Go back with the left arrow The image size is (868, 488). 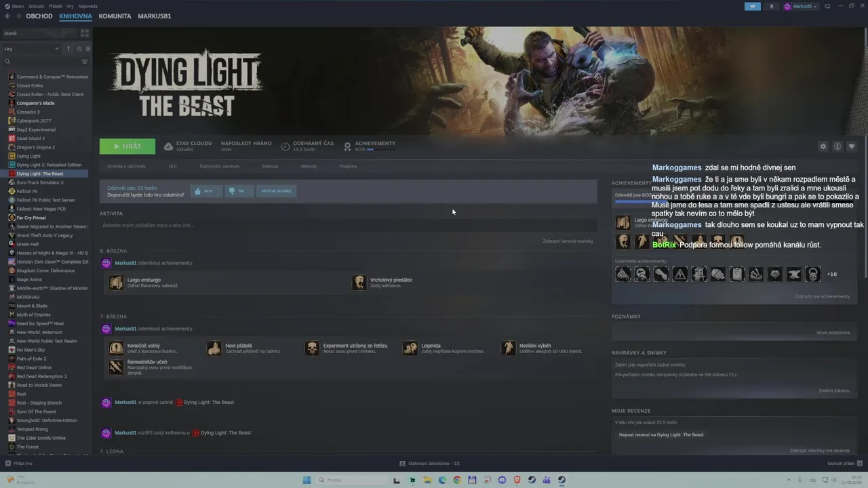tap(7, 16)
